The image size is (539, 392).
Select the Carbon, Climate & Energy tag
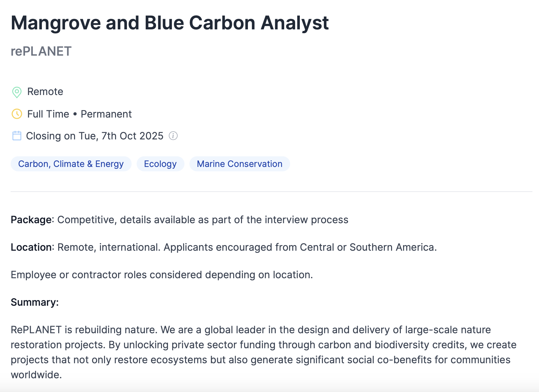71,164
